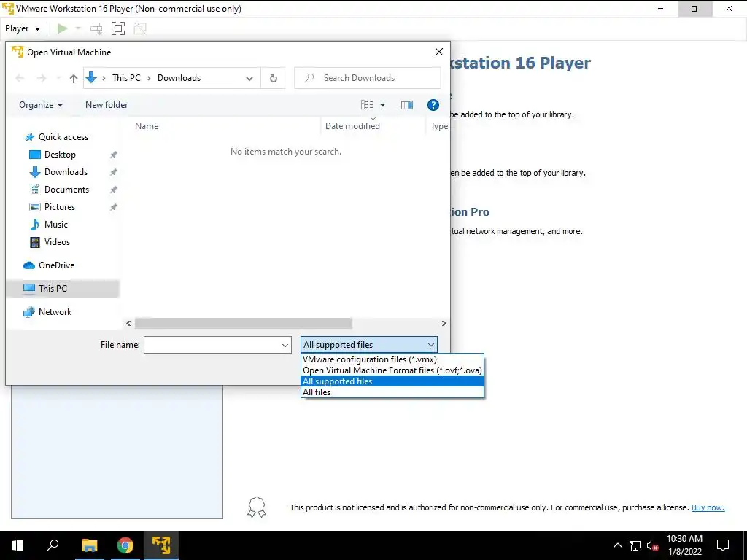Screen dimensions: 747x560
Task: Open taskbar search magnifier
Action: [53, 545]
